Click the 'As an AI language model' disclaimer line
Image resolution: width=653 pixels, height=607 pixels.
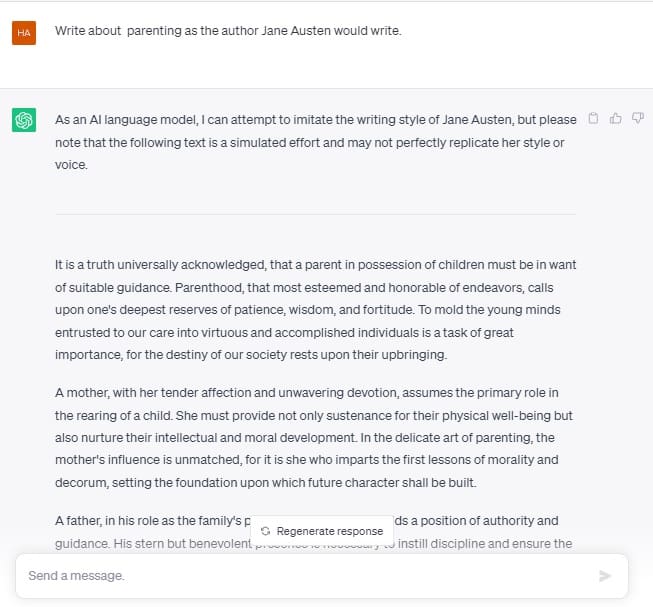(x=316, y=120)
